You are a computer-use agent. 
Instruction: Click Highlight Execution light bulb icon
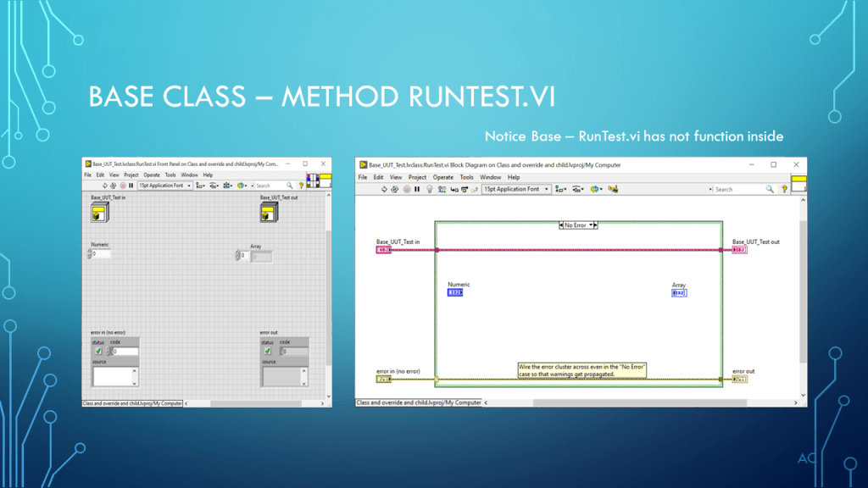tap(429, 190)
